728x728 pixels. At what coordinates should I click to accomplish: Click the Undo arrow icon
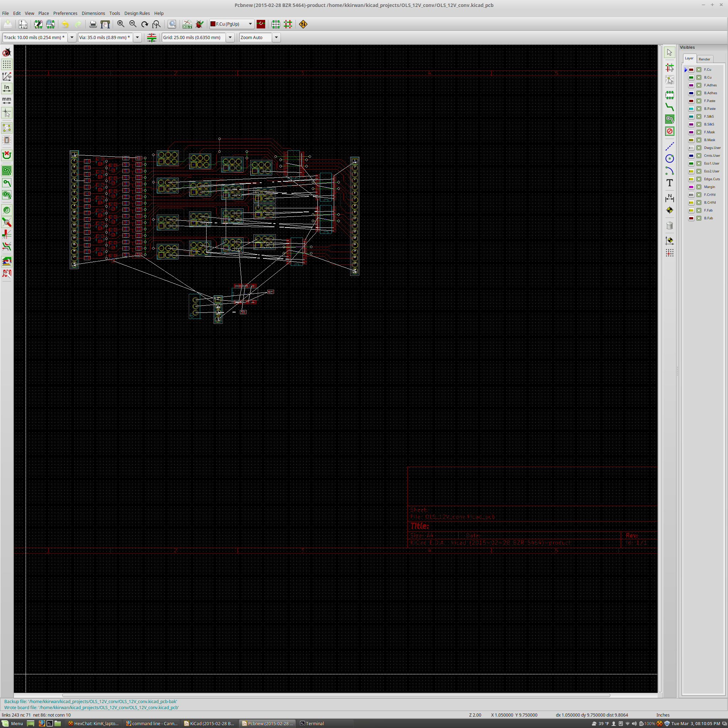(x=65, y=25)
